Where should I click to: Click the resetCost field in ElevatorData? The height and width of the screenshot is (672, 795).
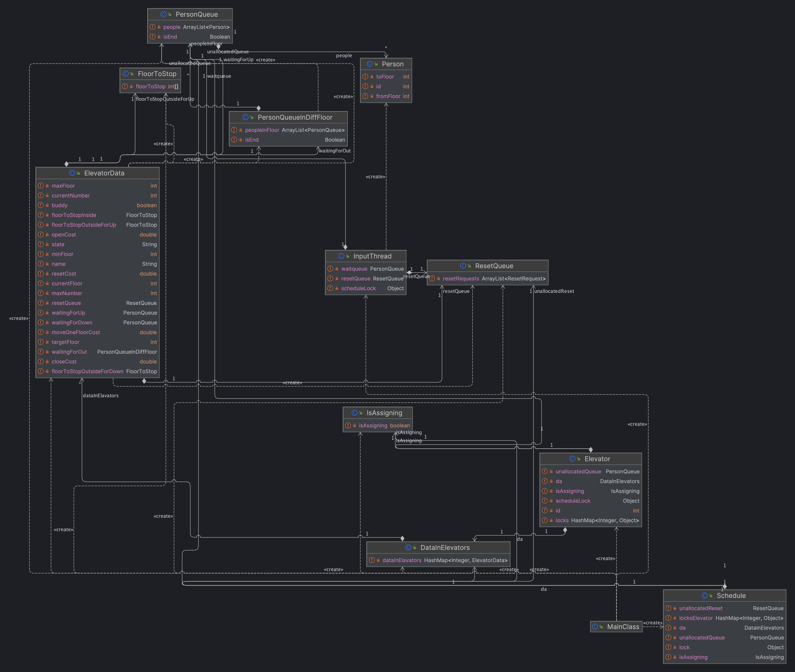point(98,274)
